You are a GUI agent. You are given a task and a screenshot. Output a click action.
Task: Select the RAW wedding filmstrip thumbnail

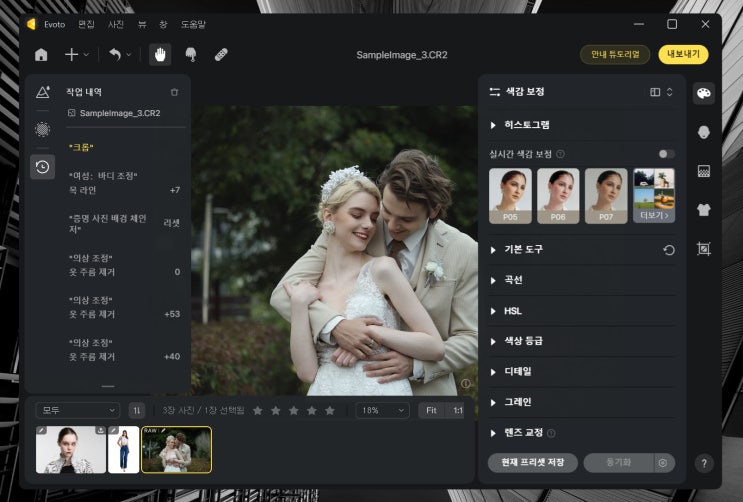click(176, 450)
